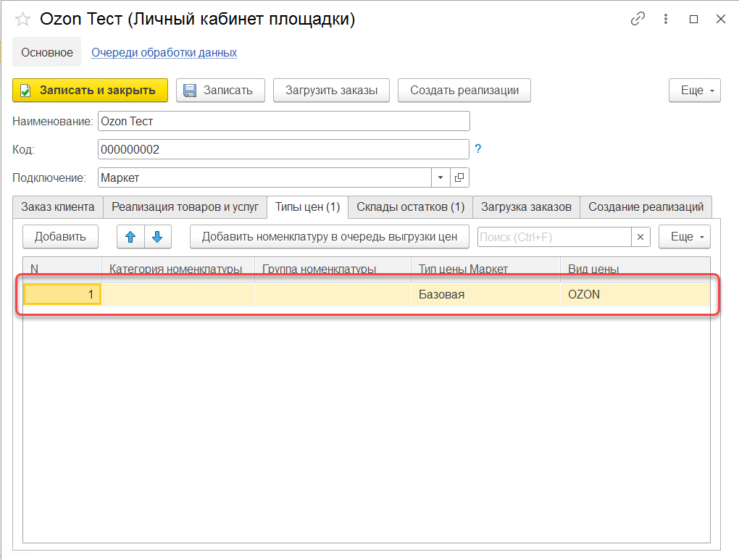Click Загрузить заказы
Viewport: 739px width, 560px height.
(x=331, y=90)
